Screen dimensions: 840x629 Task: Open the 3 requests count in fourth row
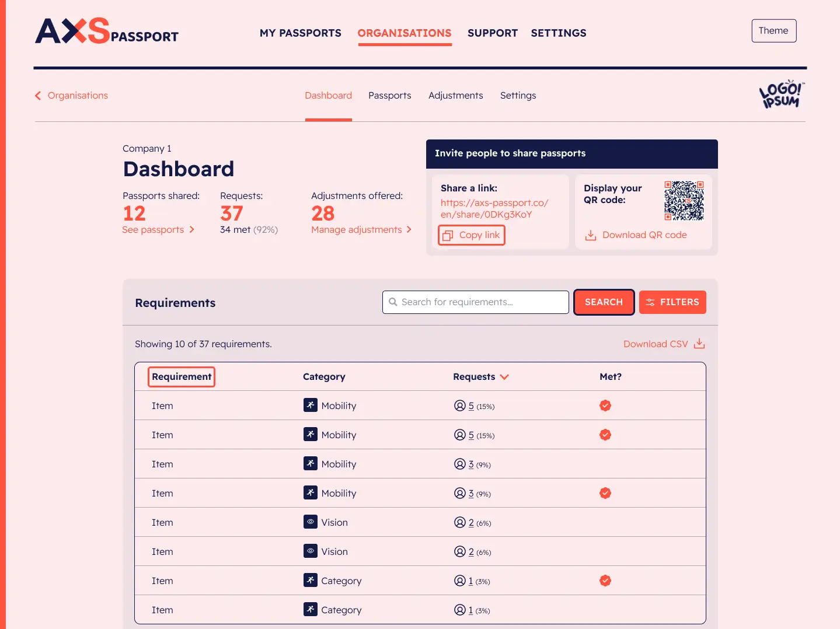[471, 494]
